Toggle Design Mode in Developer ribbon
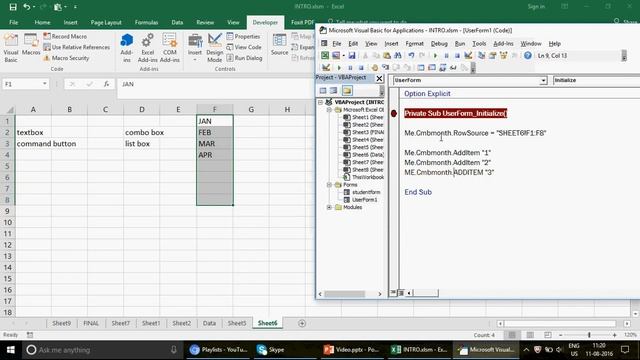 (215, 48)
